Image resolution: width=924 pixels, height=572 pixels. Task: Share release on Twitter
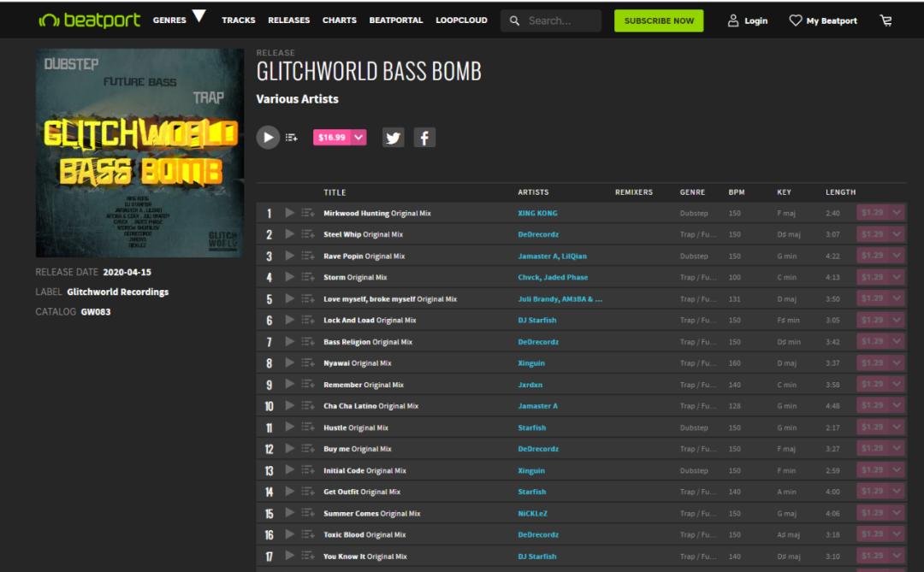[x=393, y=137]
